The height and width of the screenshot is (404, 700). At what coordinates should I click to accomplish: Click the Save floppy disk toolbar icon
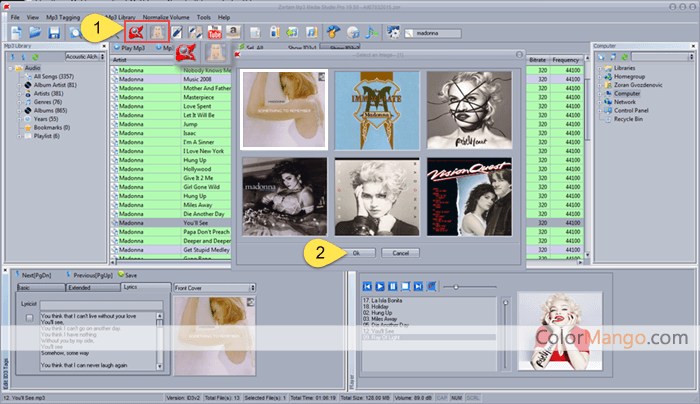(x=54, y=33)
